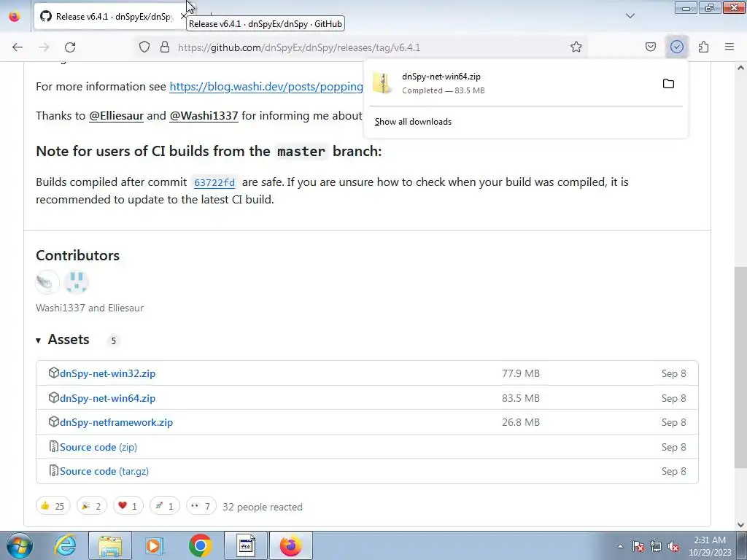The height and width of the screenshot is (560, 747).
Task: Click the taskbar clock showing 2:31 AM
Action: [709, 546]
